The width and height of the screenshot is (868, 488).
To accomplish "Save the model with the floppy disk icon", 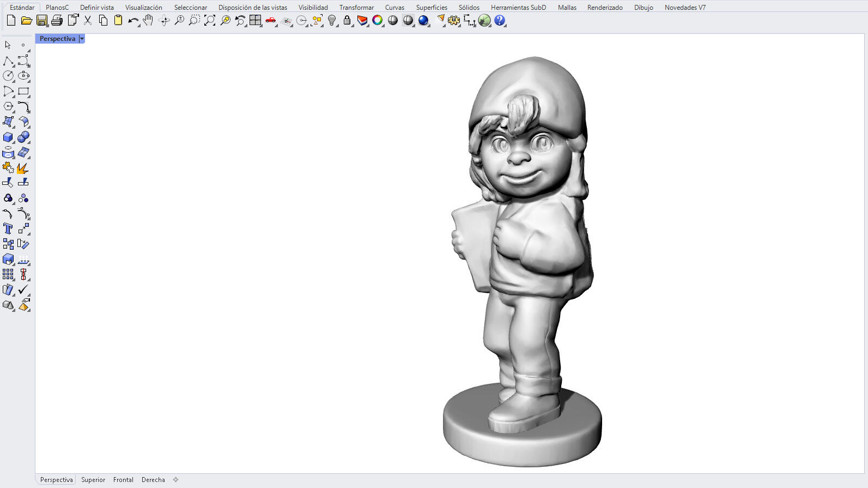I will [x=41, y=21].
